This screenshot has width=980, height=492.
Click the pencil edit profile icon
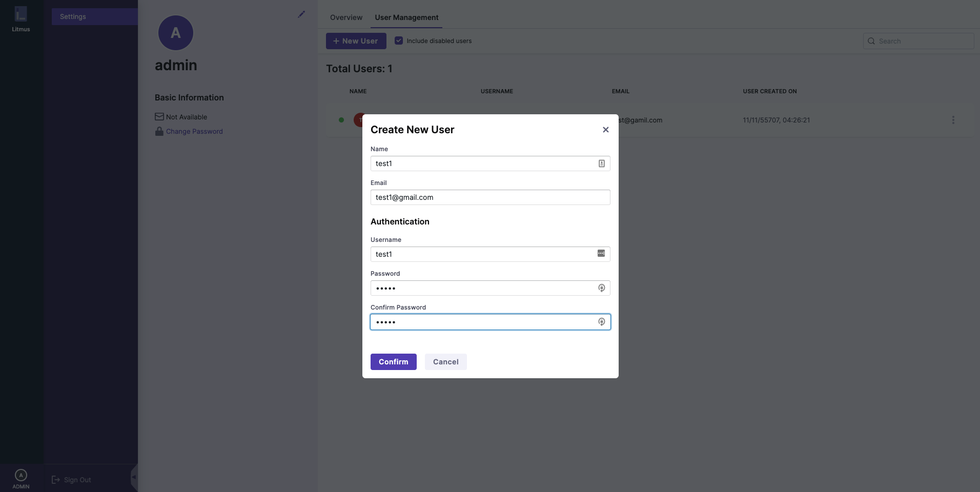pos(301,14)
